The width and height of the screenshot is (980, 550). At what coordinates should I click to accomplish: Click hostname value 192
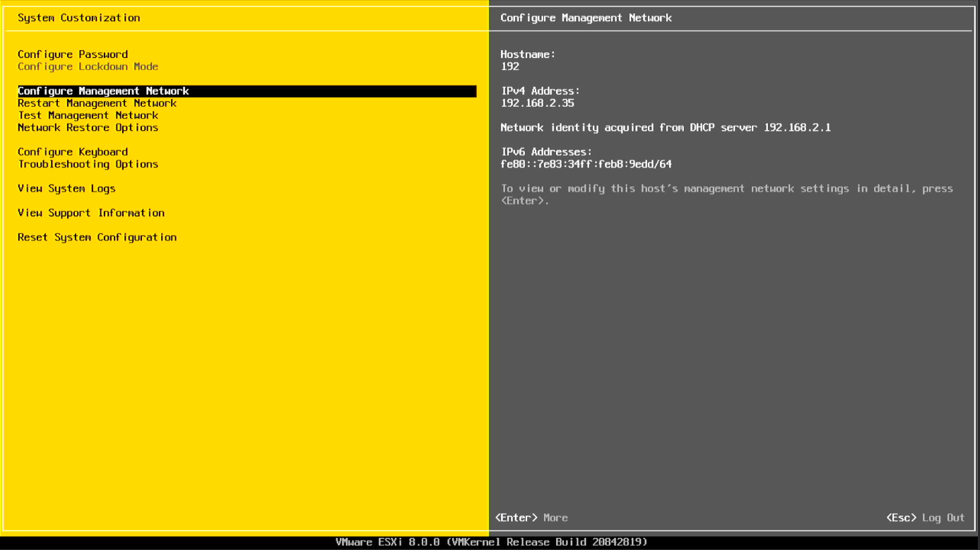tap(510, 66)
